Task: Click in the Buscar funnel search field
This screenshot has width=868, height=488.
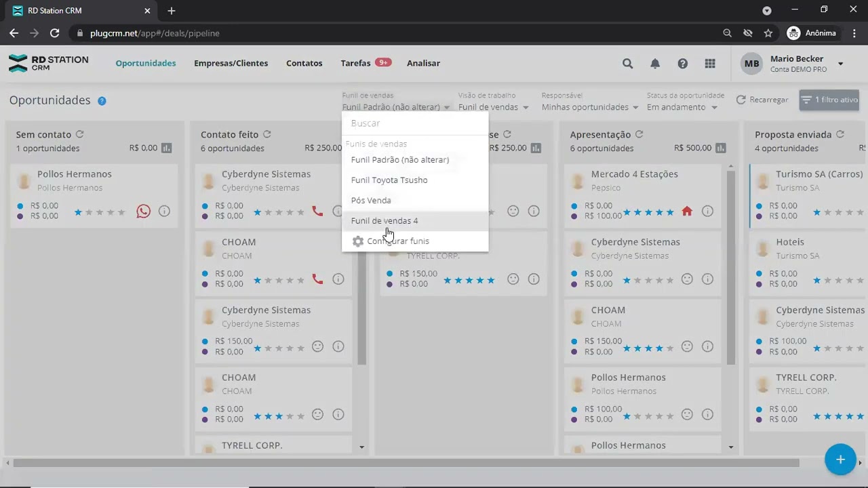Action: [x=414, y=123]
